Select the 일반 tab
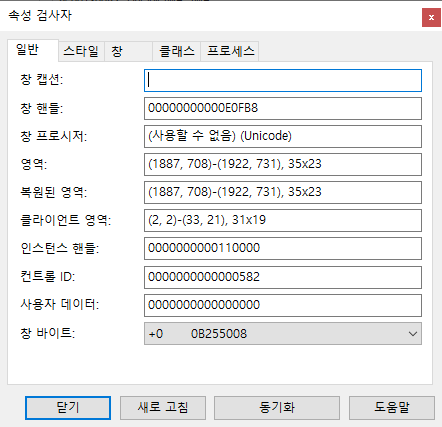Screen dimensions: 442x427 33,50
